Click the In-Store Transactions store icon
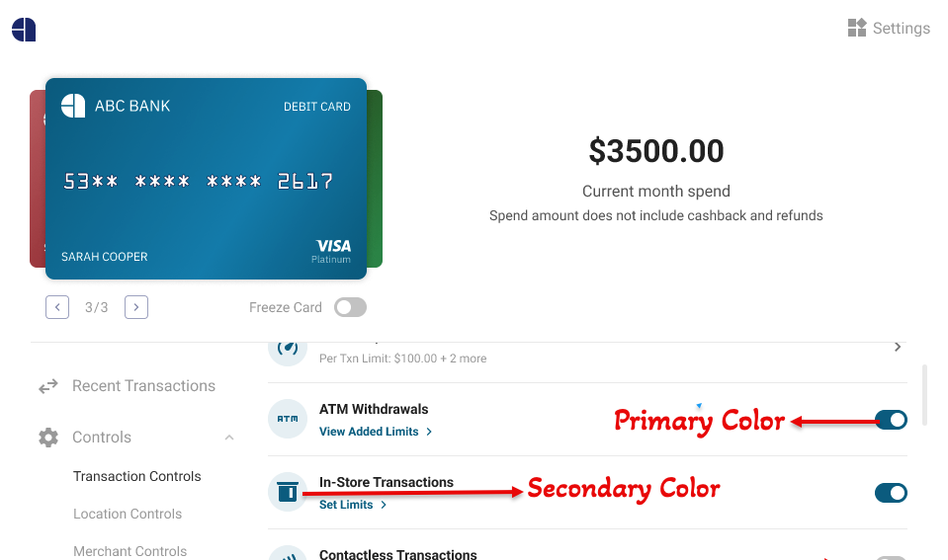 [x=287, y=492]
